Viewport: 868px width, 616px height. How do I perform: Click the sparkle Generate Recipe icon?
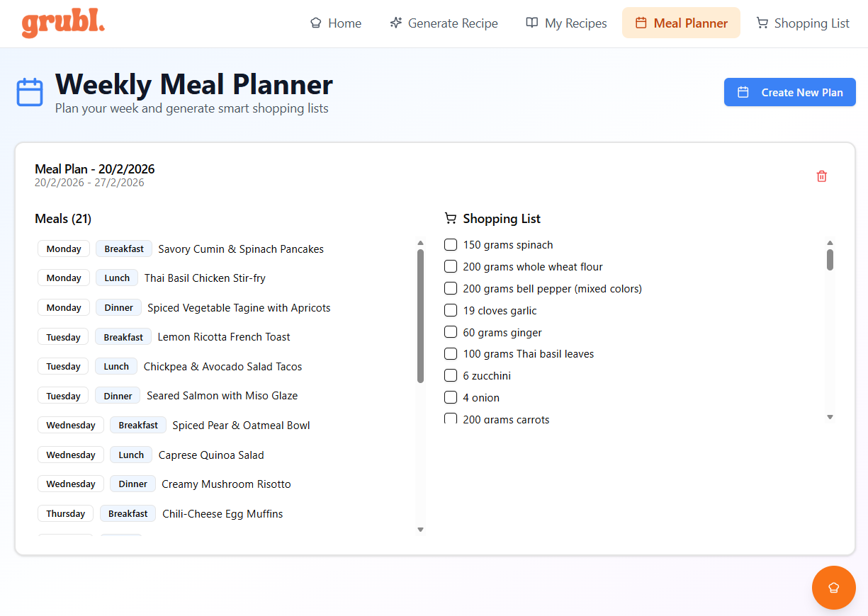pos(396,23)
